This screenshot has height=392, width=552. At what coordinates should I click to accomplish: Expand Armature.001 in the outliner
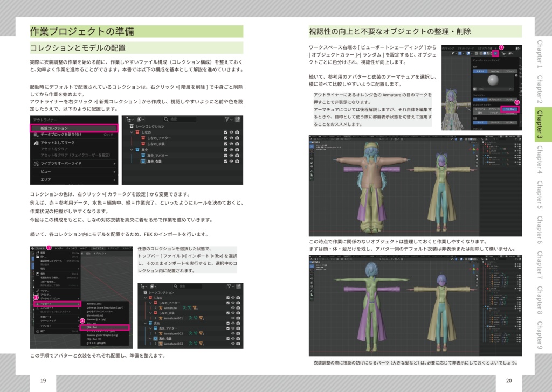tap(156, 318)
